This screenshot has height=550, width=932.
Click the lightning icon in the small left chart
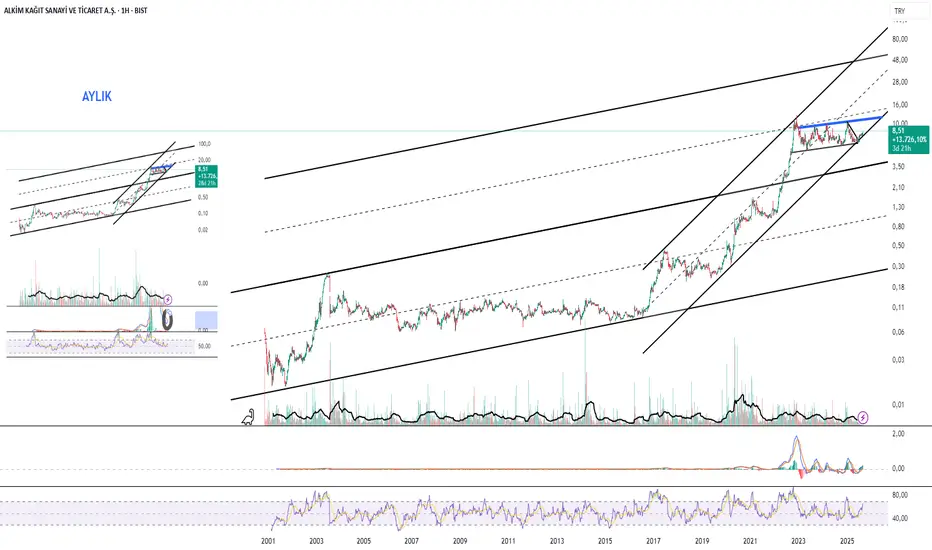[x=168, y=299]
